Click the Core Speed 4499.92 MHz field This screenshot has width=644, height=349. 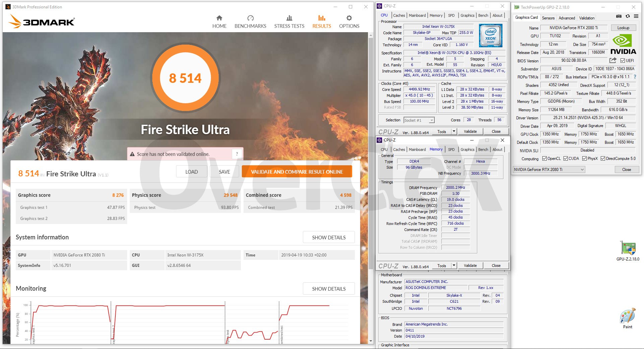coord(419,90)
